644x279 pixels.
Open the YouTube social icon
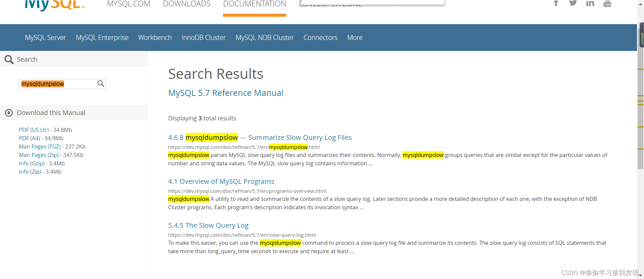pyautogui.click(x=607, y=3)
